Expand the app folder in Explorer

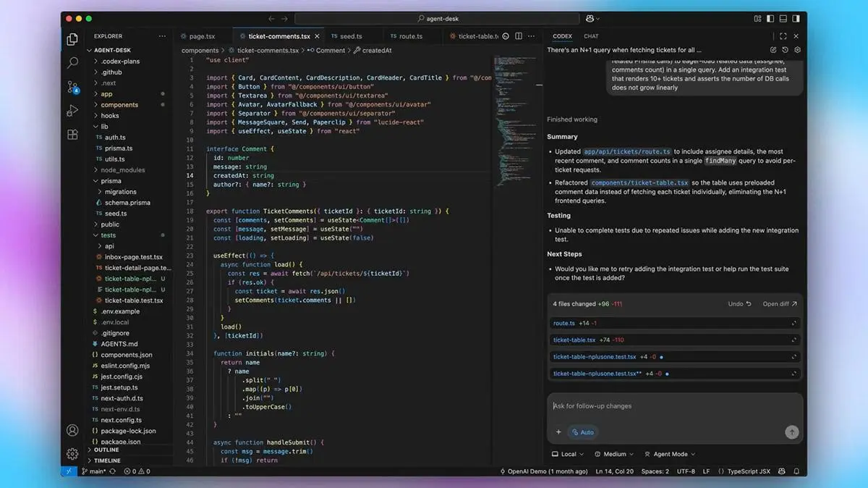click(x=105, y=93)
